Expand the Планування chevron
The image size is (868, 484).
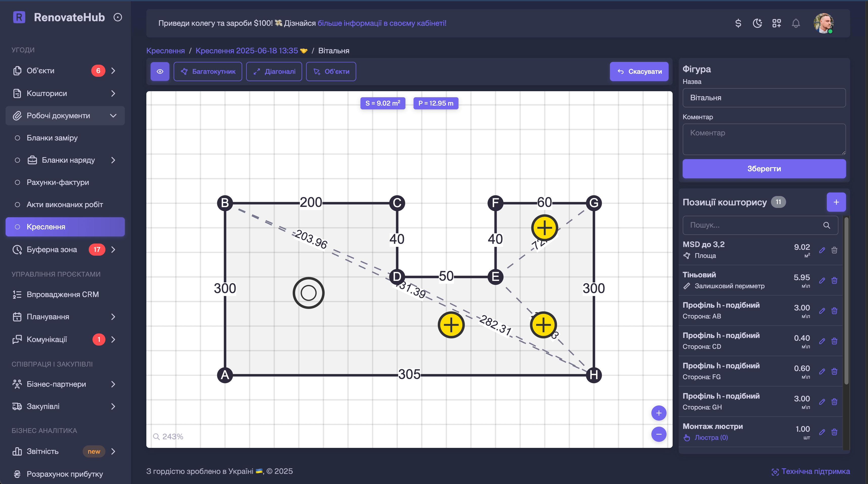tap(113, 317)
